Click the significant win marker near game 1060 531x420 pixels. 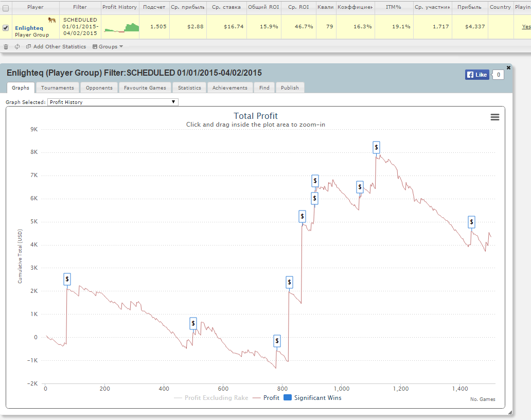(360, 187)
